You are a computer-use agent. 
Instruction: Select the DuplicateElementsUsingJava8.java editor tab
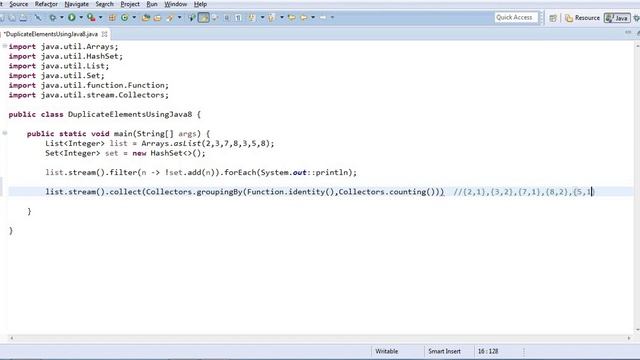click(51, 34)
